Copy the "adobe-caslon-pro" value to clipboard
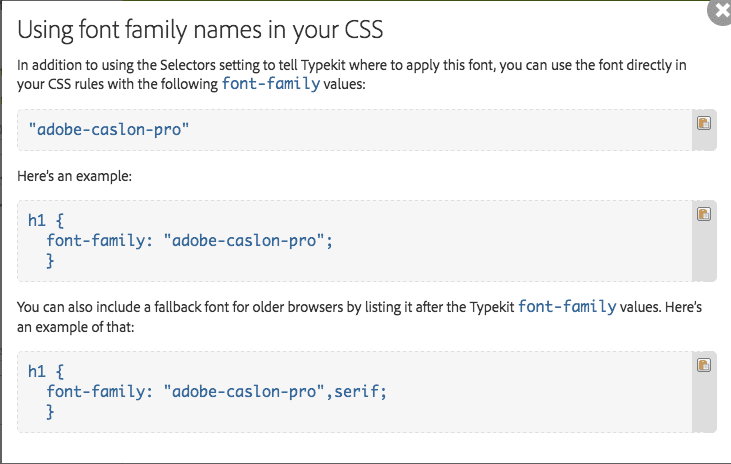 (703, 123)
